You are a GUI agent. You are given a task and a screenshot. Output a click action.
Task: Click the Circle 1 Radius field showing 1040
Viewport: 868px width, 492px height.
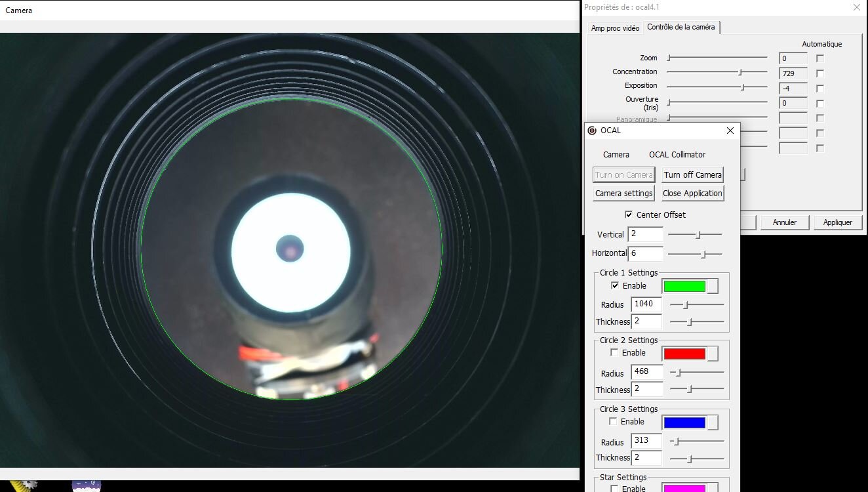coord(646,304)
